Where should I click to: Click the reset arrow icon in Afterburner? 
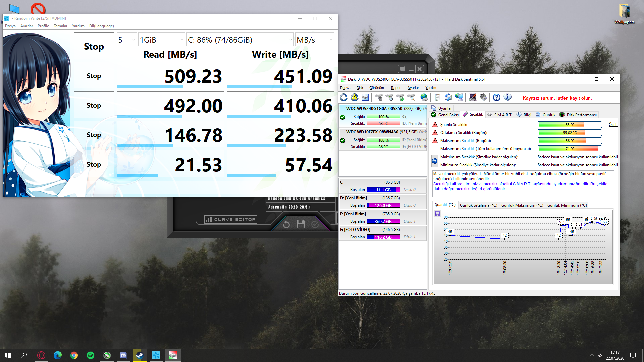tap(286, 224)
